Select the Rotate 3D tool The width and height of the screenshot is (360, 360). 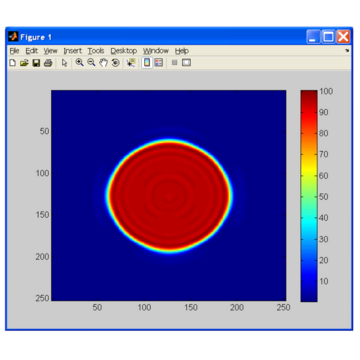click(115, 63)
